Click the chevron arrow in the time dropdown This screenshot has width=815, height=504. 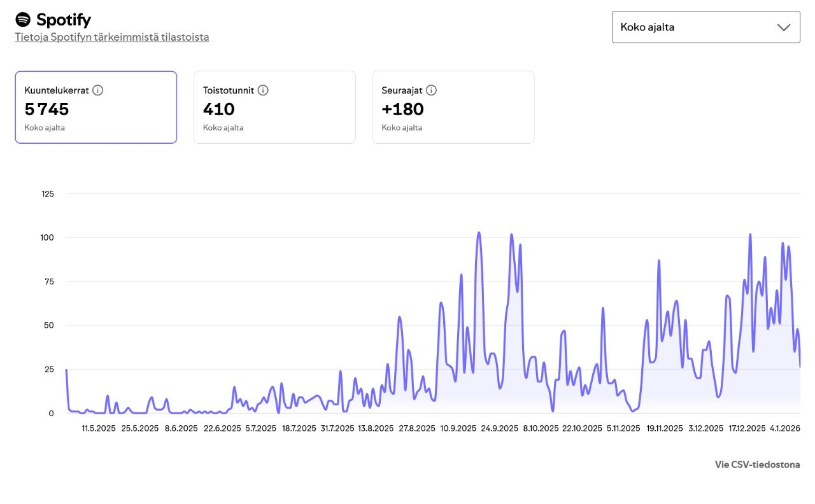coord(784,27)
